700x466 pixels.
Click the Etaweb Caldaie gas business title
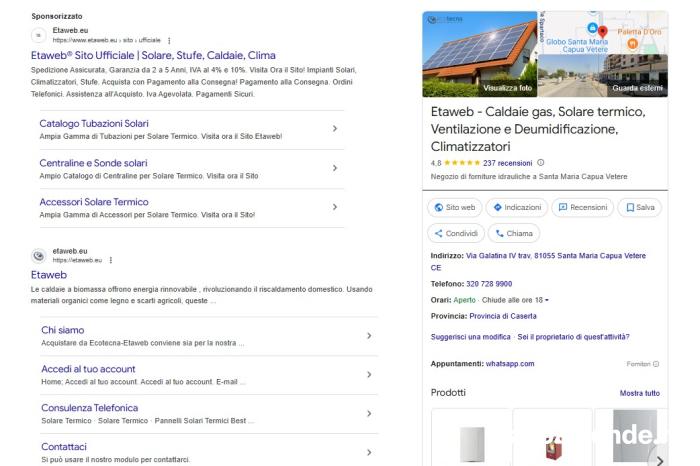[x=538, y=129]
